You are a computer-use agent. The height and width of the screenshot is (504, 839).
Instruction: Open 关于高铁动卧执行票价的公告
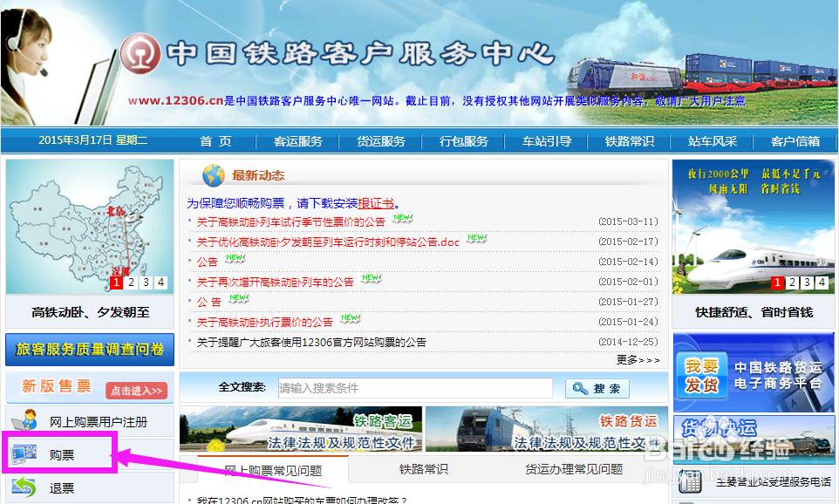(x=264, y=322)
